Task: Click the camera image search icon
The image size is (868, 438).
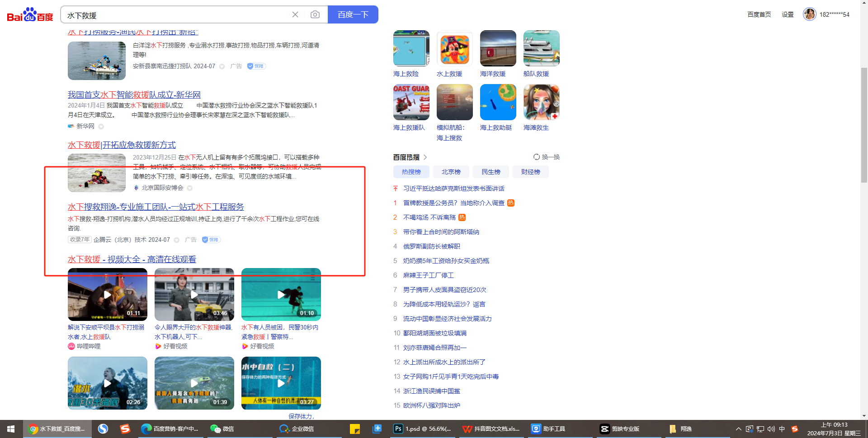Action: click(315, 14)
